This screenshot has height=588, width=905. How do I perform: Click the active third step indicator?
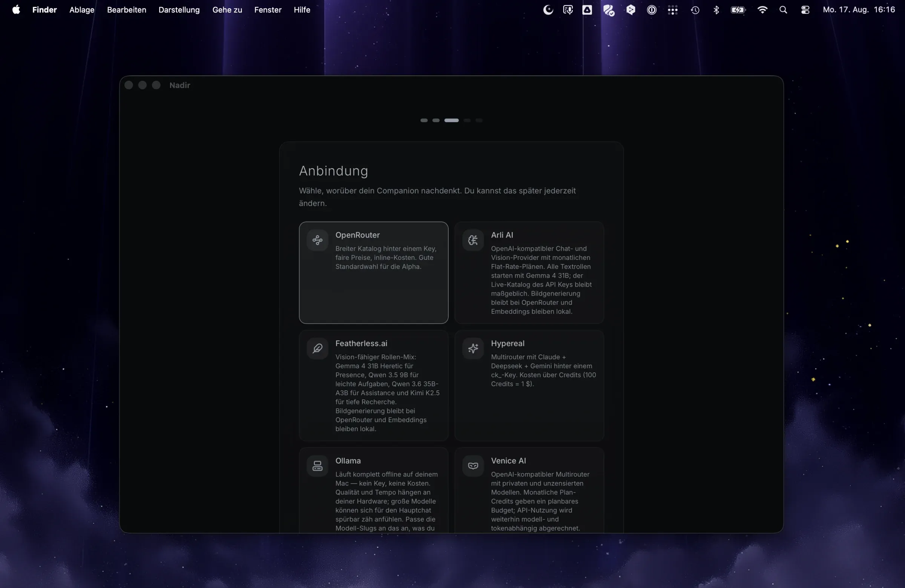[451, 121]
